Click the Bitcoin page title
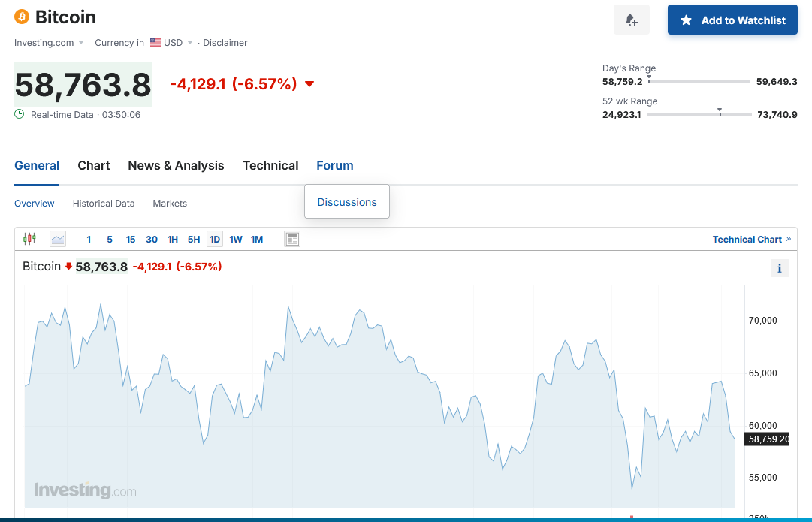 66,17
